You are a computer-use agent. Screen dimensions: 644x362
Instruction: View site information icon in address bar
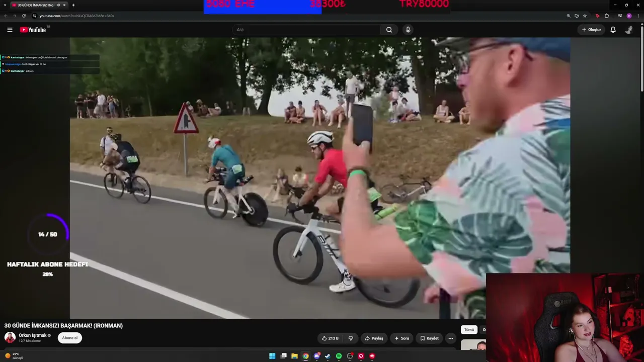(34, 16)
